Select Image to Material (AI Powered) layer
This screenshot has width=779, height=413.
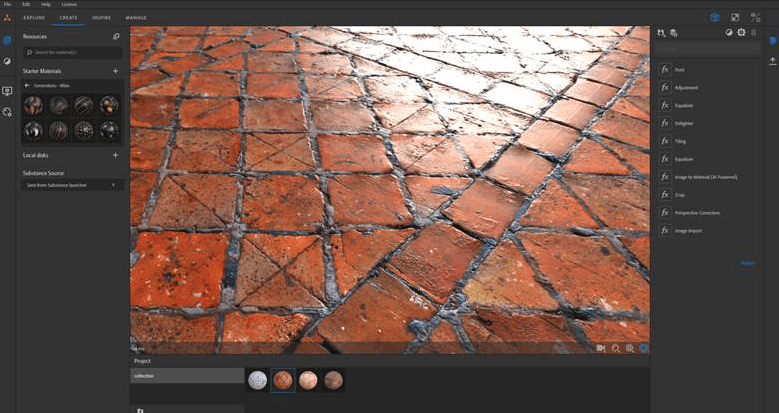[x=707, y=177]
